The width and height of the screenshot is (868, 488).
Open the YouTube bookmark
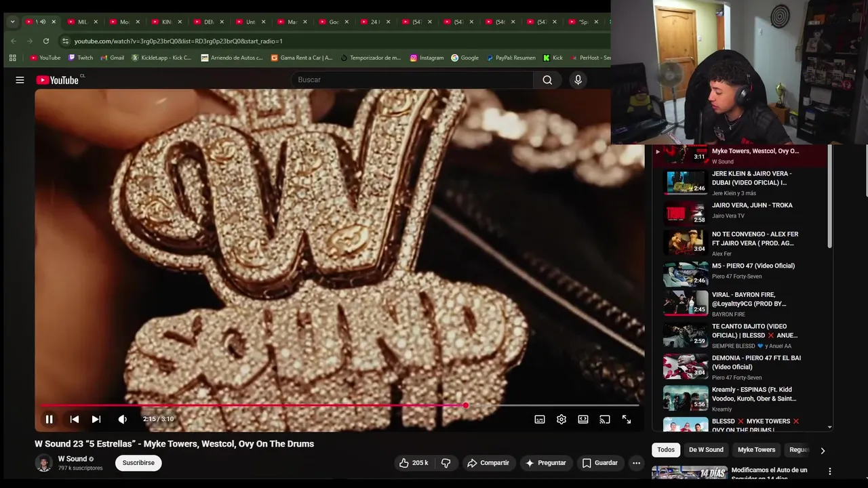click(45, 58)
